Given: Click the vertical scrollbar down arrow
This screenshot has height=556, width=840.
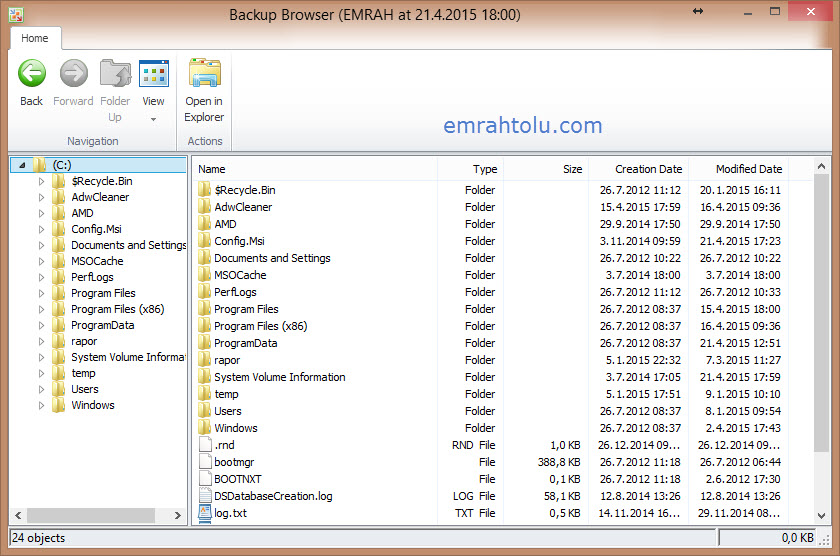Looking at the screenshot, I should pyautogui.click(x=821, y=516).
